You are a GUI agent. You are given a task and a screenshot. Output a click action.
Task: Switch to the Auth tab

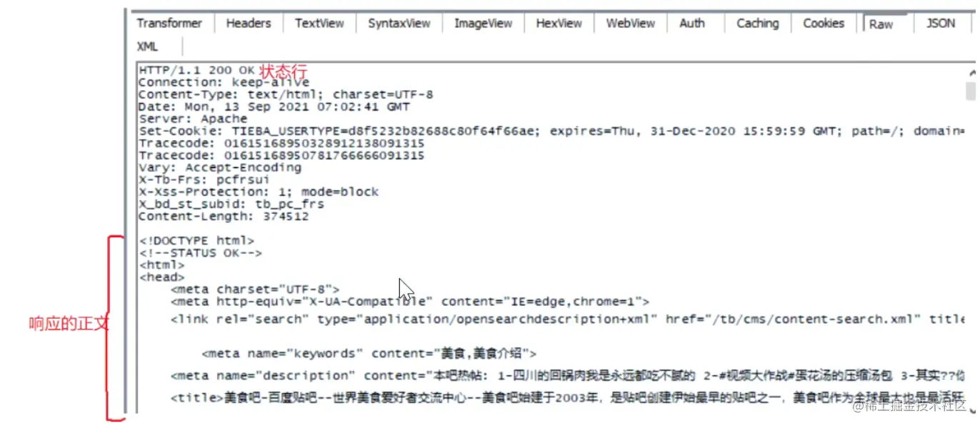click(x=691, y=24)
